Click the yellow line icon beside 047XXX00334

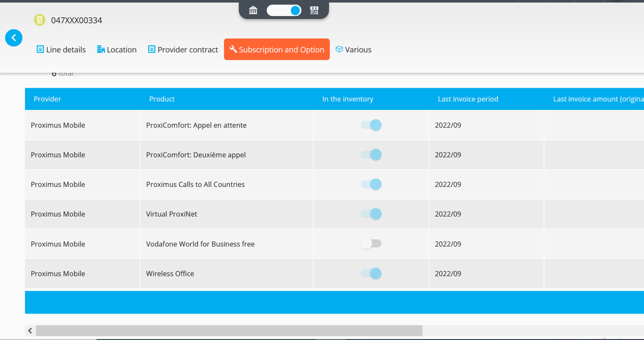point(40,20)
